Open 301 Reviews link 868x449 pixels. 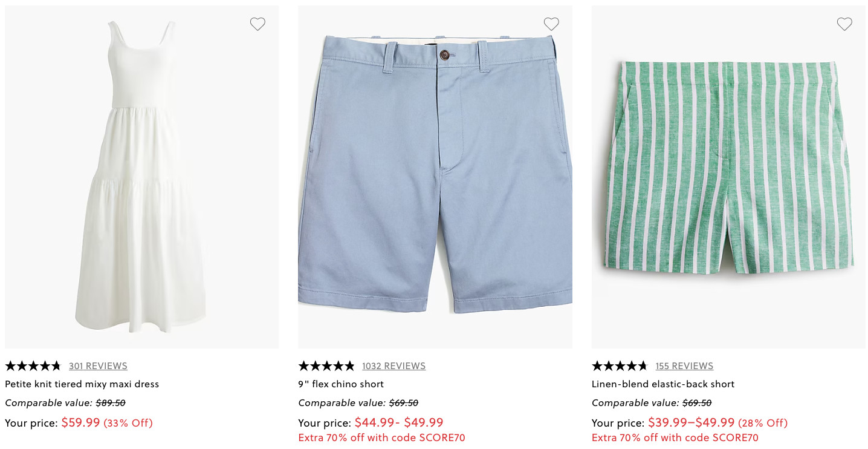tap(98, 366)
